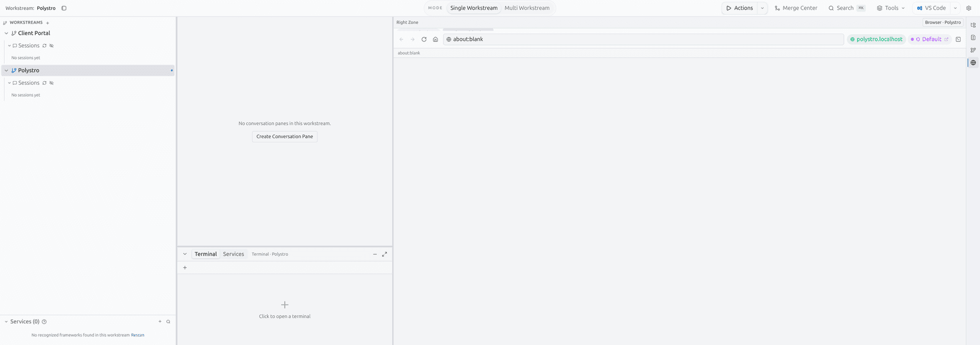Image resolution: width=980 pixels, height=345 pixels.
Task: Click browser back arrow
Action: 402,39
